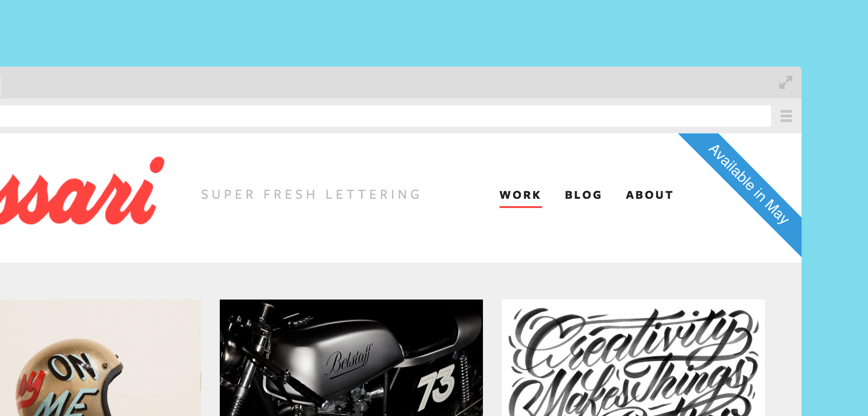Viewport: 868px width, 416px height.
Task: Click the number 73 on motorcycle image
Action: coord(436,386)
